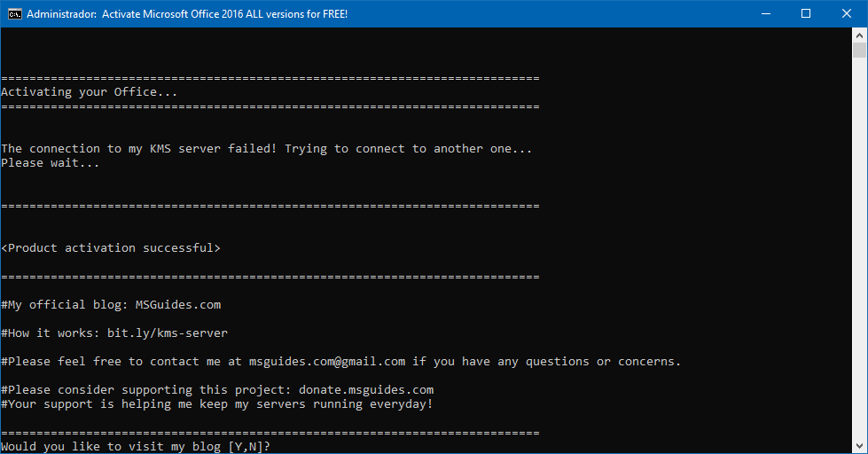The width and height of the screenshot is (868, 454).
Task: Click the Activating your Office heading line
Action: pos(90,92)
